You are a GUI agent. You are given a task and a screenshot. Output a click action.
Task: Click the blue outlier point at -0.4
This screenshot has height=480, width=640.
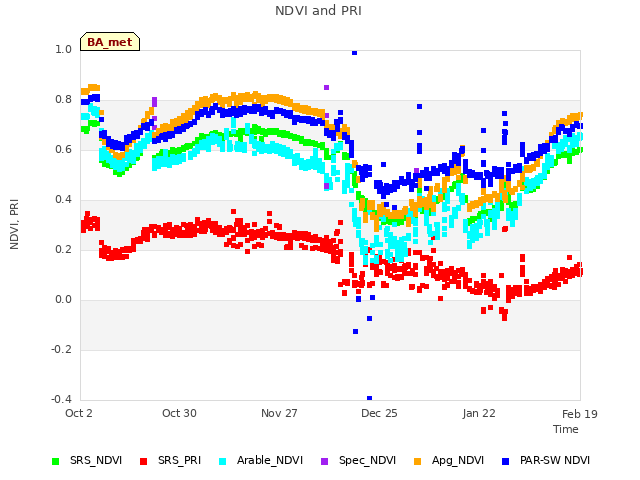(x=369, y=398)
